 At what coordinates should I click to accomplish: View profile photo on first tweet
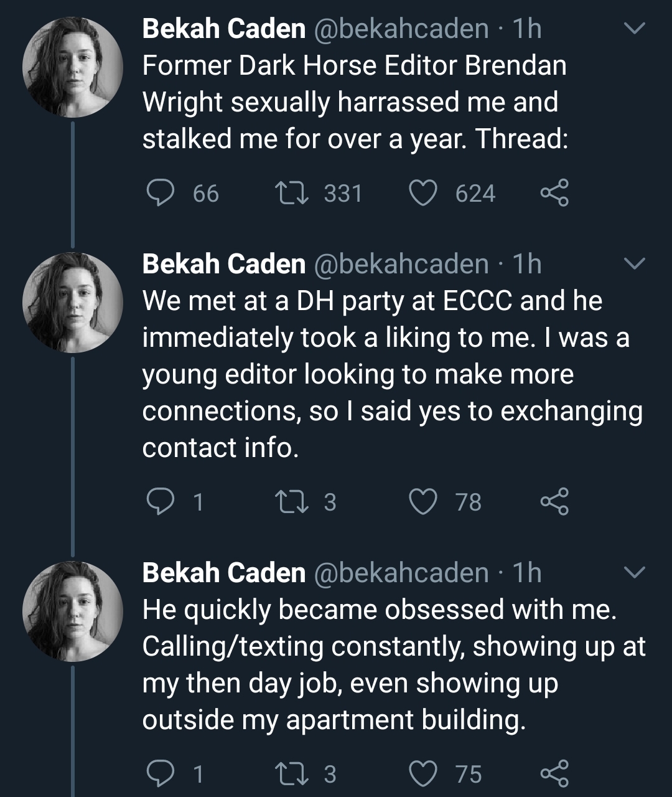73,67
